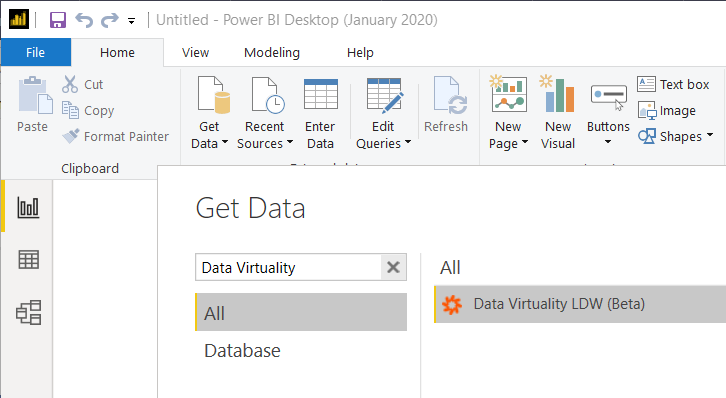Viewport: 726px width, 398px height.
Task: Expand the Buttons dropdown arrow
Action: 608,142
